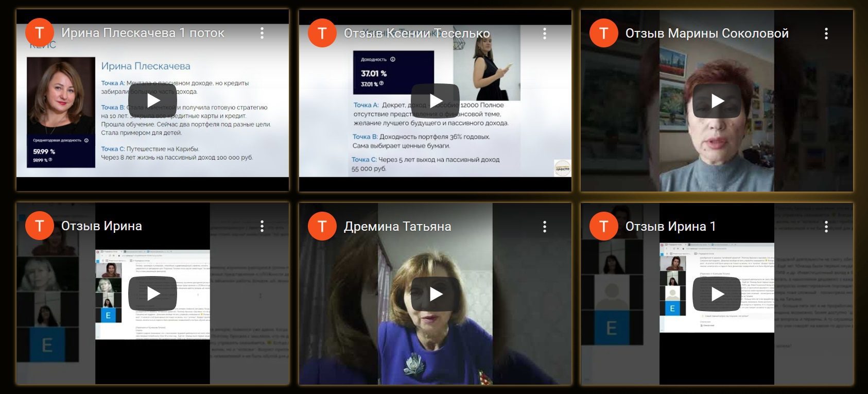
Task: Open the three-dot menu on 'Отзыв Ксении Теселько'
Action: point(545,33)
